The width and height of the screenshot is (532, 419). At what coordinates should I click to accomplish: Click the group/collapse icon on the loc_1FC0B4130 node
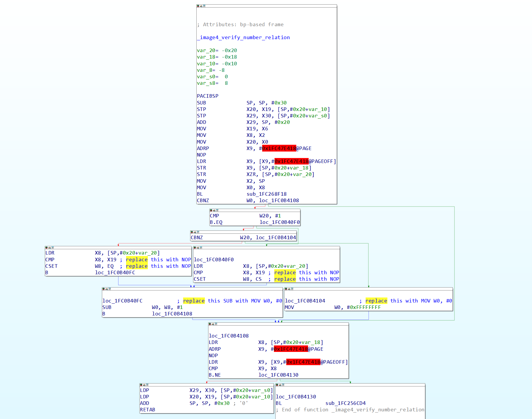click(283, 385)
